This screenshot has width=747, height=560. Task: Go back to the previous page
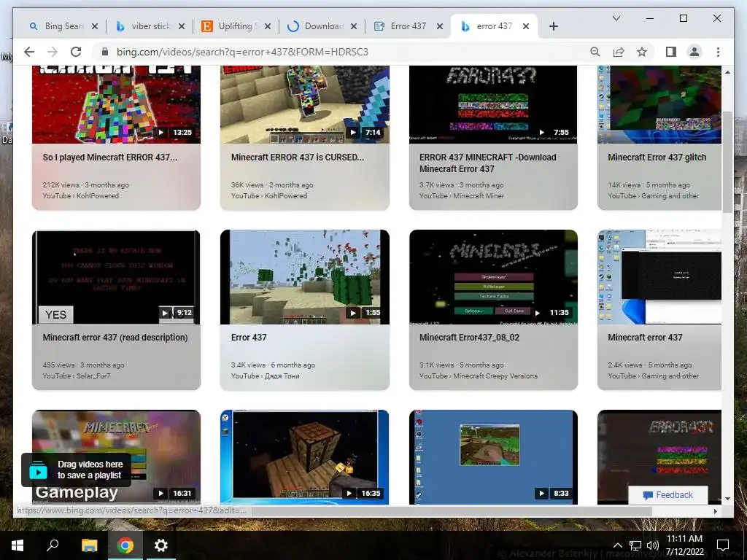(29, 52)
